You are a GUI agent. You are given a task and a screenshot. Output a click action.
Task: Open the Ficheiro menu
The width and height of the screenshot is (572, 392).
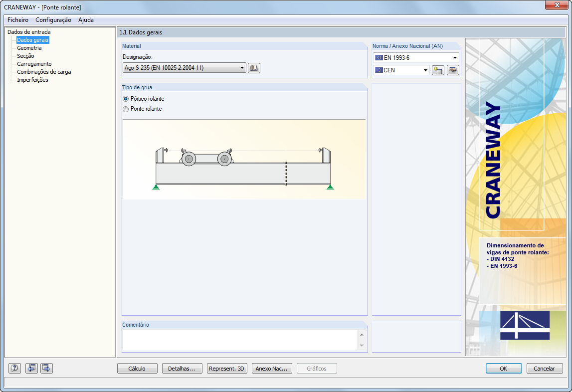point(18,20)
